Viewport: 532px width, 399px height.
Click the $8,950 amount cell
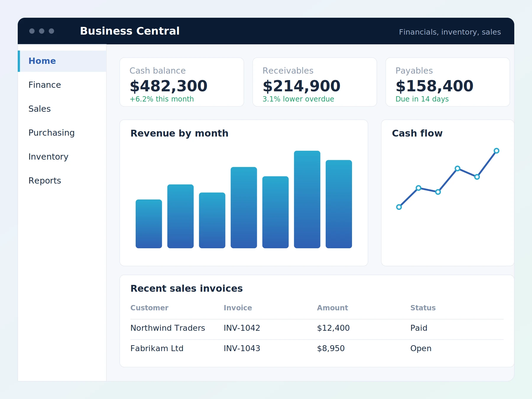(x=331, y=348)
